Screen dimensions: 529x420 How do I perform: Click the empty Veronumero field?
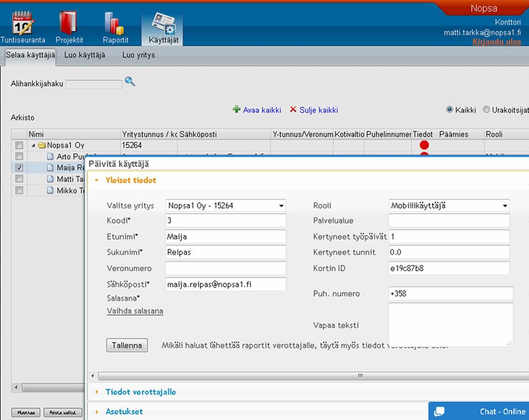pos(226,268)
